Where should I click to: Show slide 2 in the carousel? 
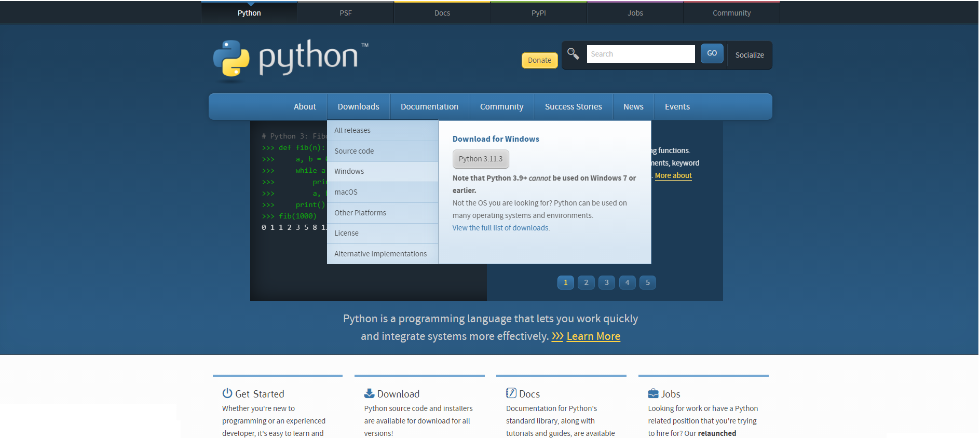point(586,282)
